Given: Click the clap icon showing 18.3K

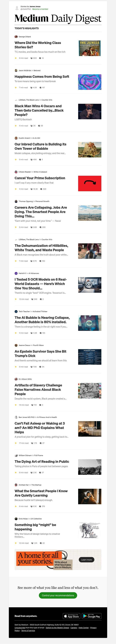Looking at the screenshot, I should 31,189.
